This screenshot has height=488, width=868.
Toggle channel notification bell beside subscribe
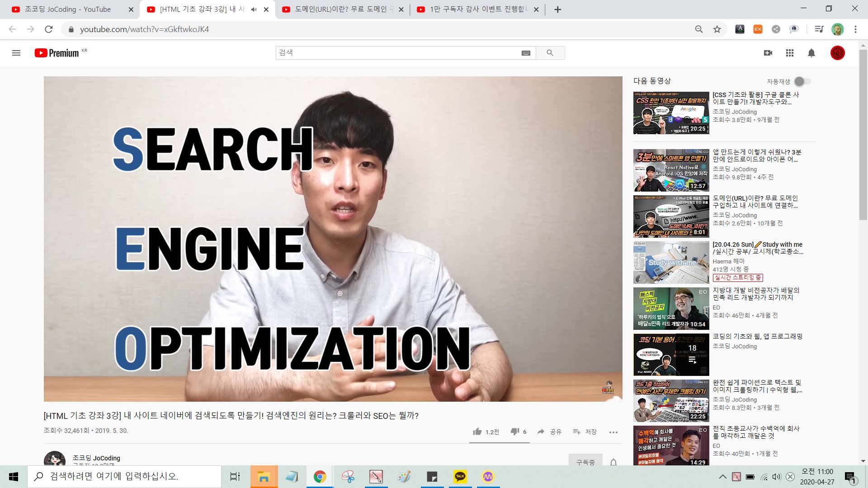(613, 462)
